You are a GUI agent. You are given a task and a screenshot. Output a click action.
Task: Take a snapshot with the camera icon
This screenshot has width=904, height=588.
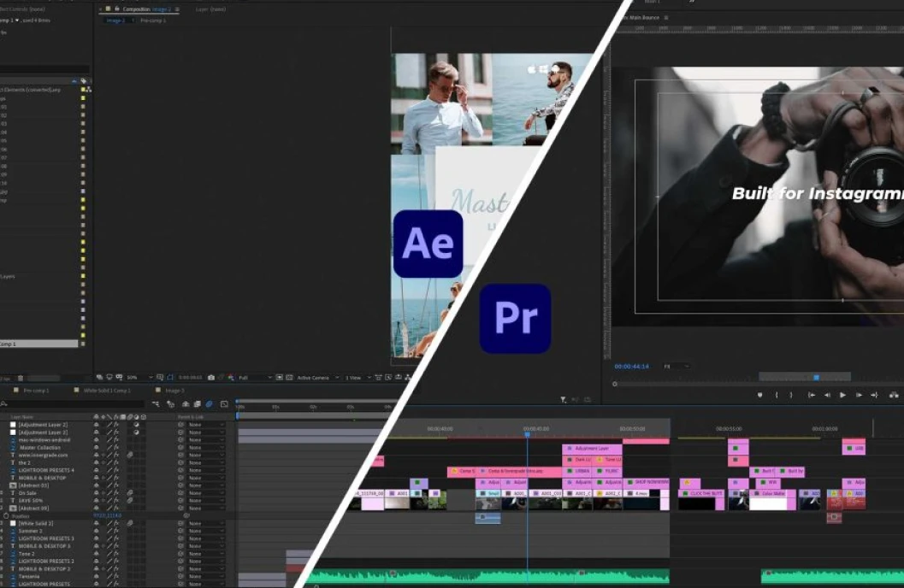tap(211, 378)
